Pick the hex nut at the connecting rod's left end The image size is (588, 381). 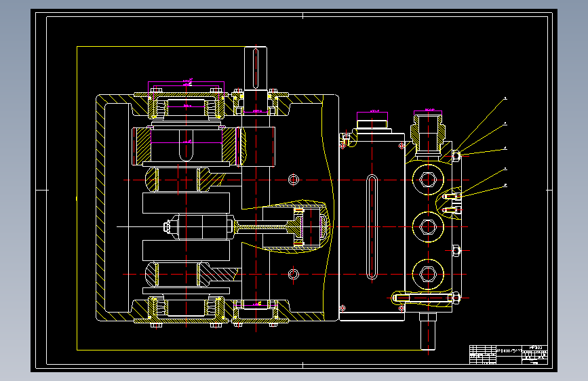168,226
